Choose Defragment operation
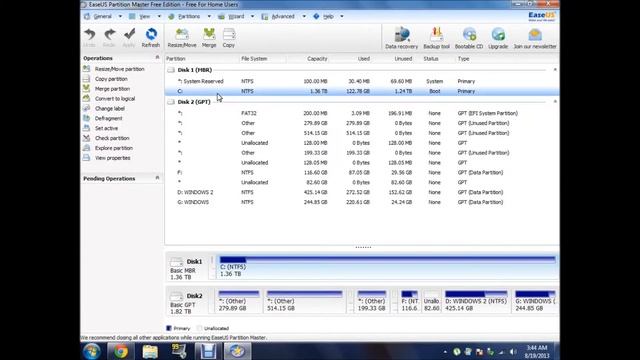This screenshot has width=640, height=360. (x=109, y=118)
